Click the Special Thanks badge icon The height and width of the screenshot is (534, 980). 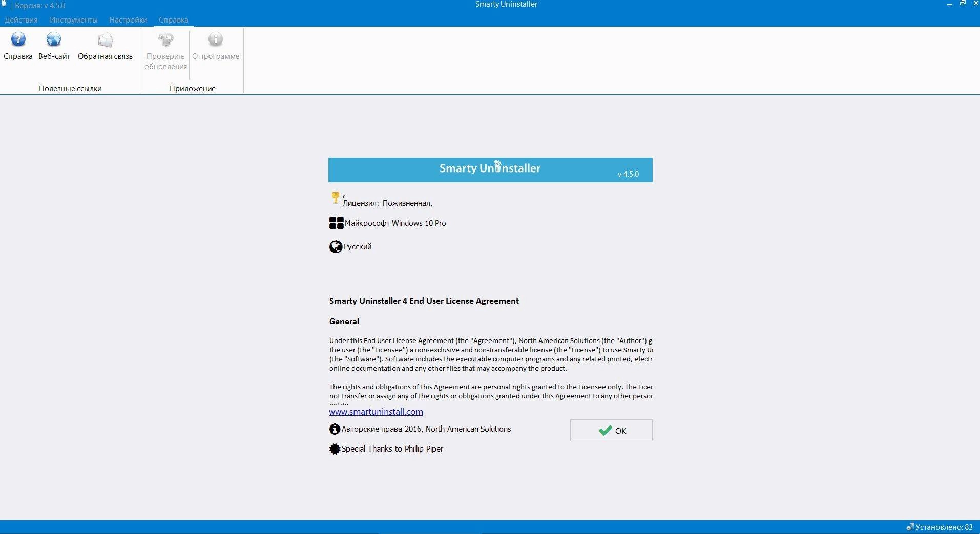pos(335,449)
